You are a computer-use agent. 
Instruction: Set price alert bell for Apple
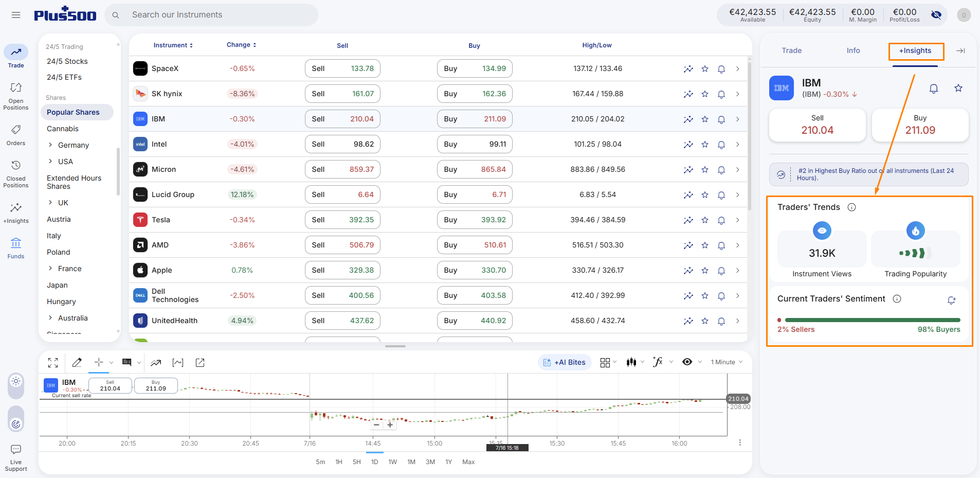(x=721, y=271)
